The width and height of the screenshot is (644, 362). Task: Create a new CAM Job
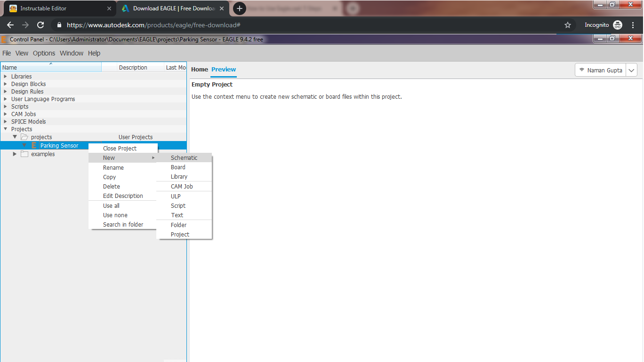[185, 187]
